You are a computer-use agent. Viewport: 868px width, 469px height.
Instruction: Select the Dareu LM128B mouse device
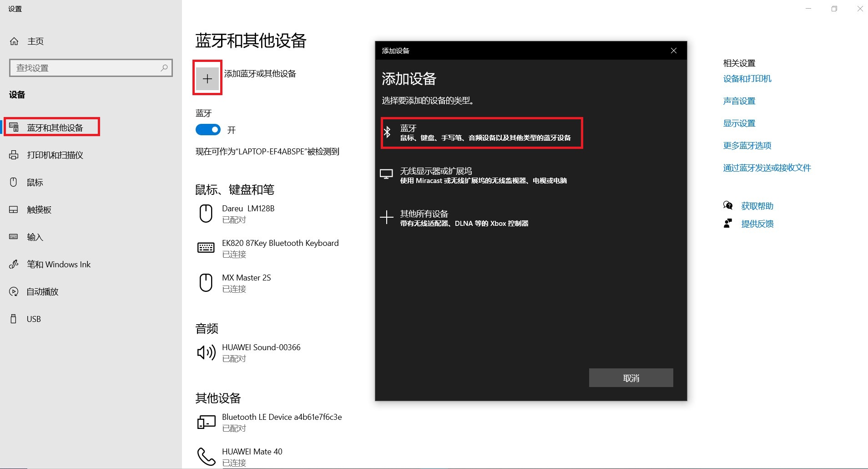(248, 214)
